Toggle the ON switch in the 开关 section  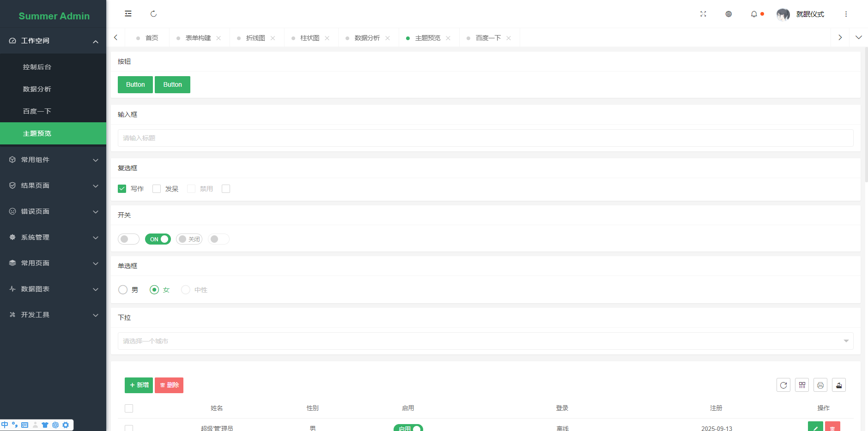point(158,239)
